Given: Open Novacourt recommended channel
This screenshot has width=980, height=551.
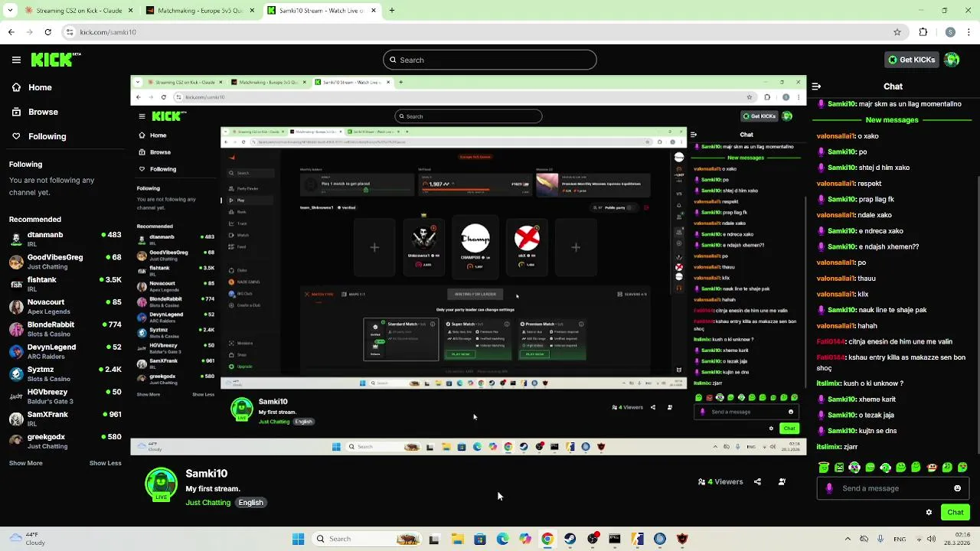Looking at the screenshot, I should (65, 306).
